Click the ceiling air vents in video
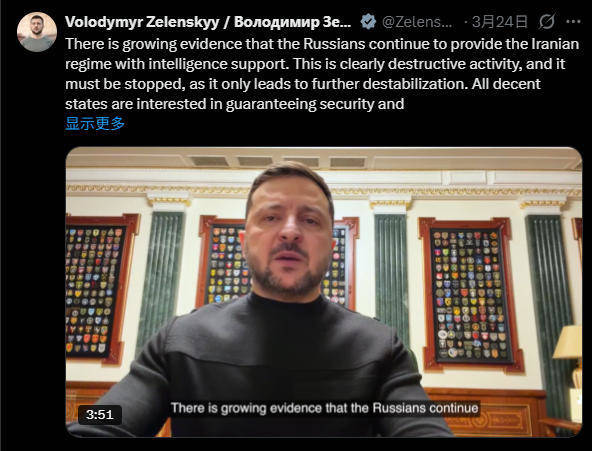 click(278, 162)
